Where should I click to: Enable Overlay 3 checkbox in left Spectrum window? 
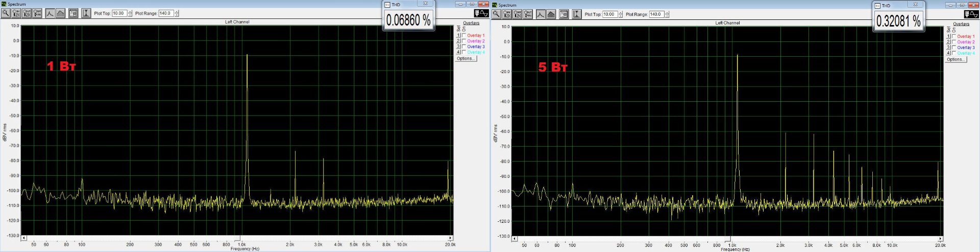click(x=463, y=47)
